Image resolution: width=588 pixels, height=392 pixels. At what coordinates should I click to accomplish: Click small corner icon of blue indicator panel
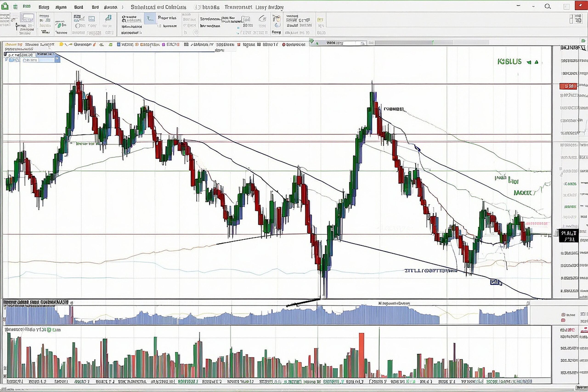point(528,304)
